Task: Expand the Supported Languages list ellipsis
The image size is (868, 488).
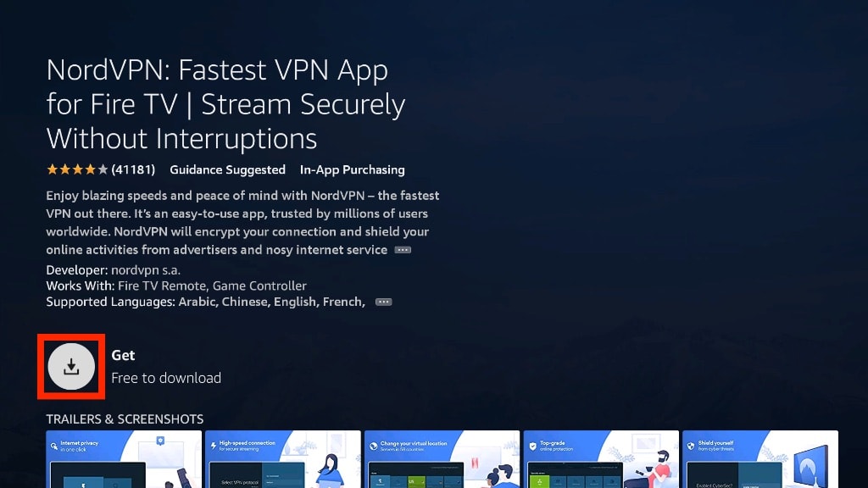Action: tap(383, 302)
